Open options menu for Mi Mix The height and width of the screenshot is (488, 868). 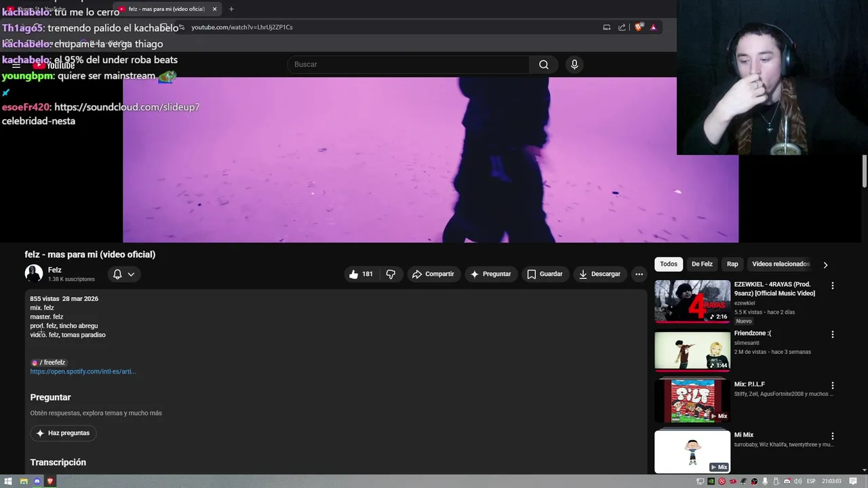point(833,436)
